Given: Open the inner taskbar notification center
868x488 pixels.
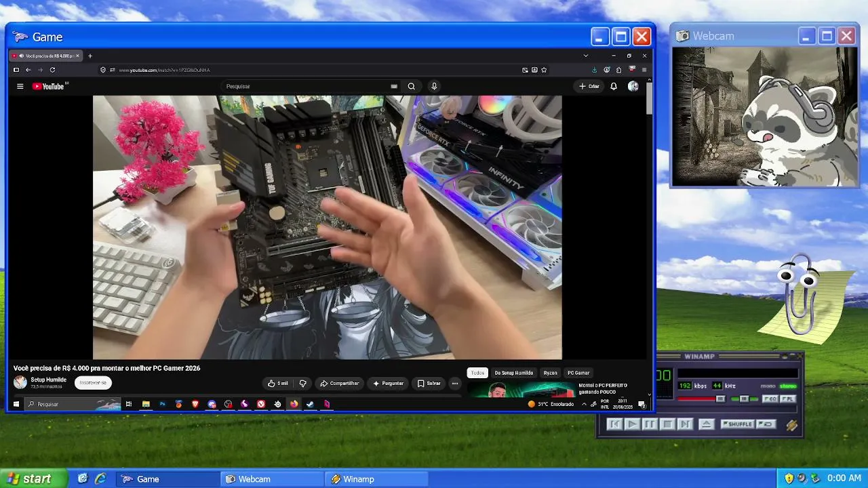Looking at the screenshot, I should pos(642,405).
